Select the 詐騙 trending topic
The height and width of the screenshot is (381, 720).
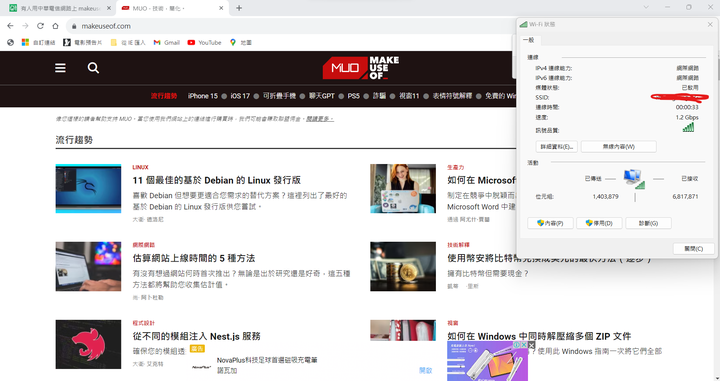point(379,96)
